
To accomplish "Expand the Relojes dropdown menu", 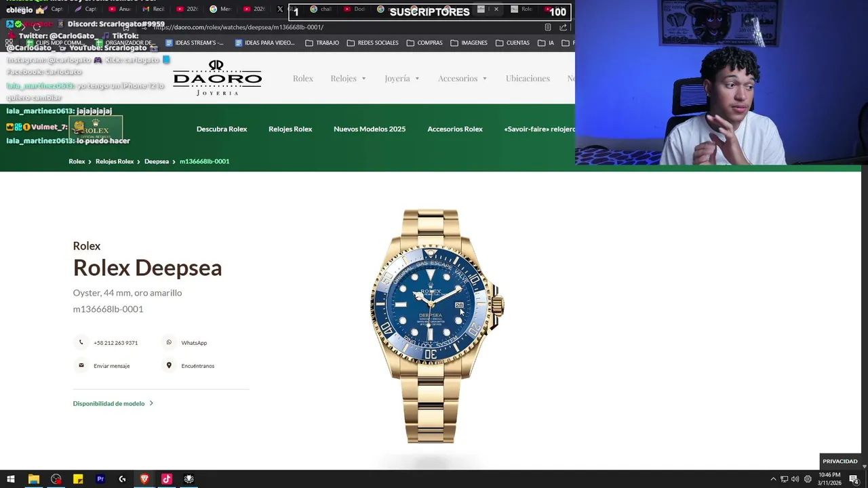I will [348, 79].
